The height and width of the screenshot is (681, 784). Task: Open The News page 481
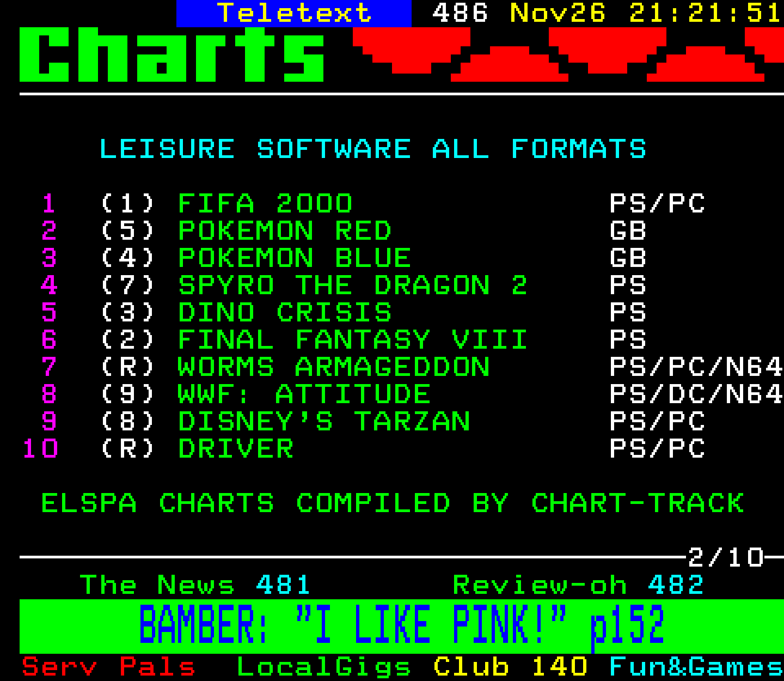195,585
